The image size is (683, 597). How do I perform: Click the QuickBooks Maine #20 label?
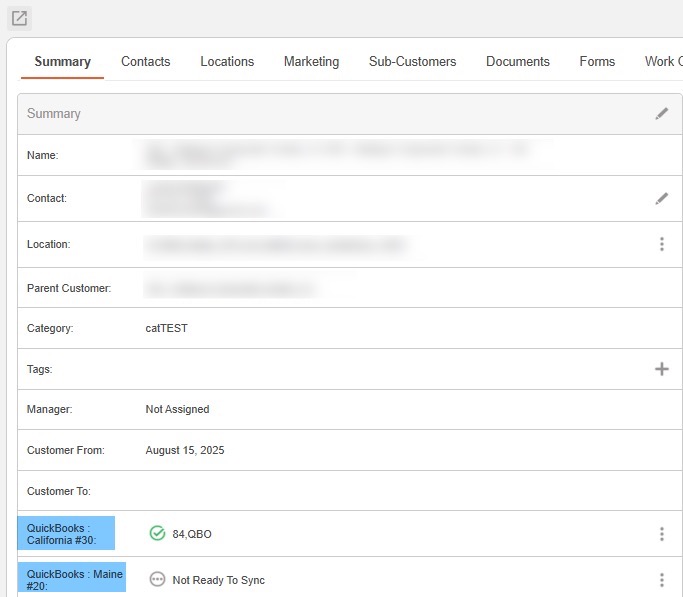[x=71, y=579]
